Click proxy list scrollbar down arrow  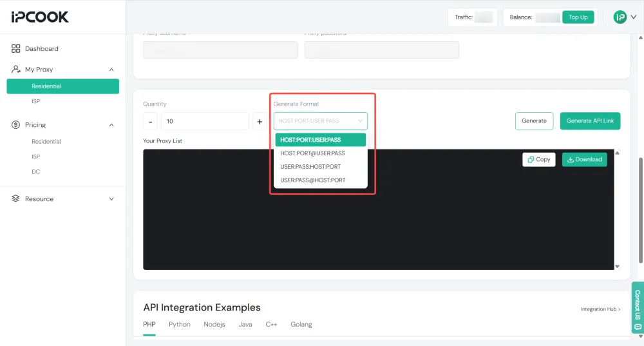click(x=618, y=267)
